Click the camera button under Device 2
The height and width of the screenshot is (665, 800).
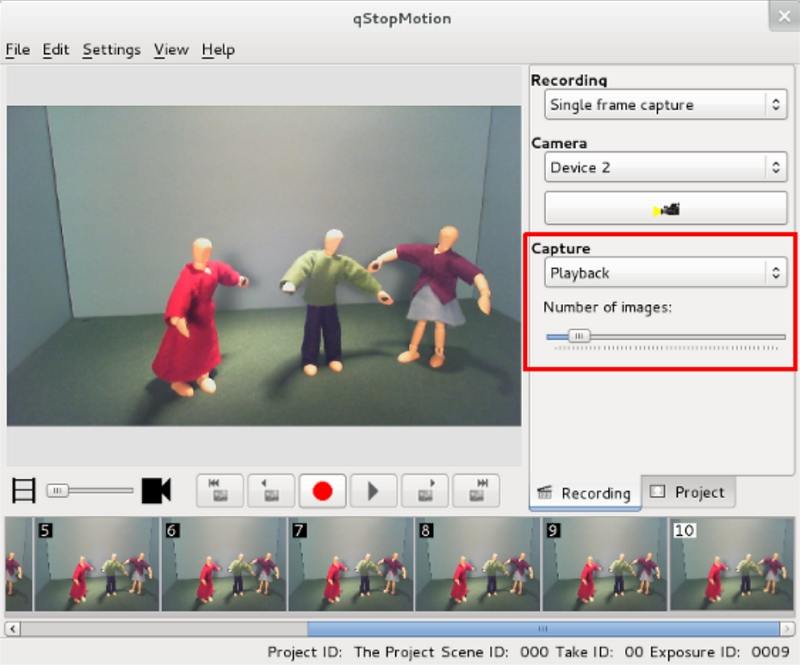coord(664,207)
